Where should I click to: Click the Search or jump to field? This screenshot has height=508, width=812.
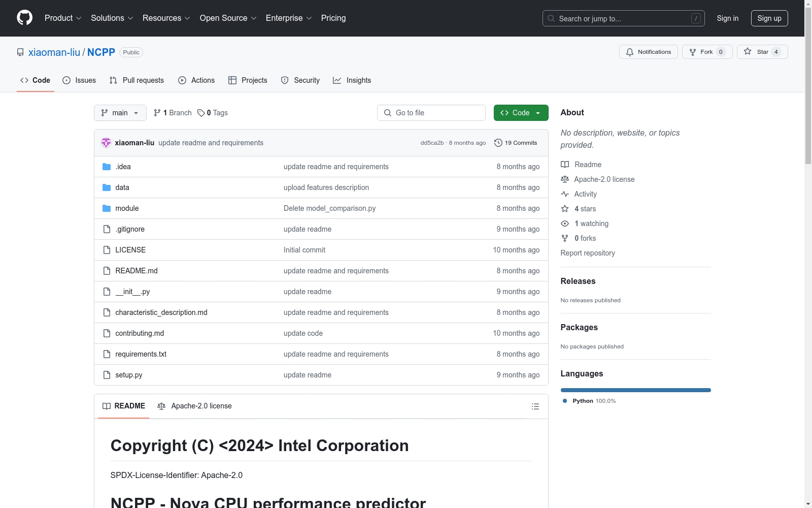(624, 18)
